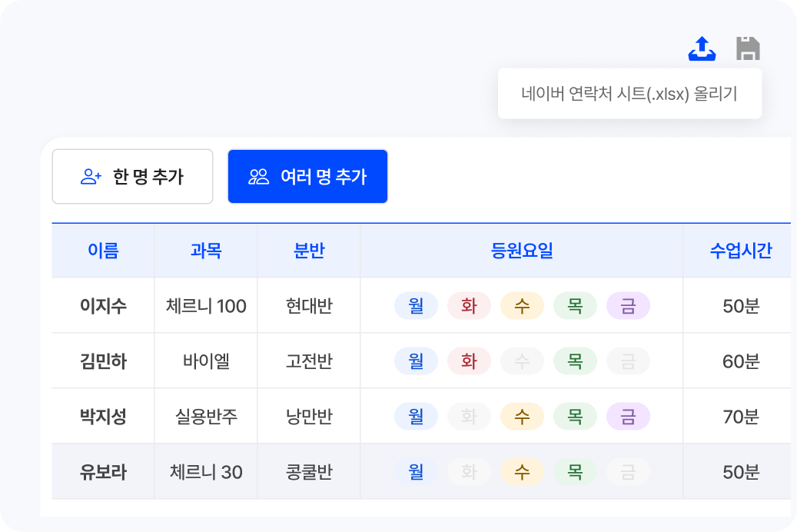Screen dimensions: 797x532
Task: Select the 이름 column header
Action: tap(102, 250)
